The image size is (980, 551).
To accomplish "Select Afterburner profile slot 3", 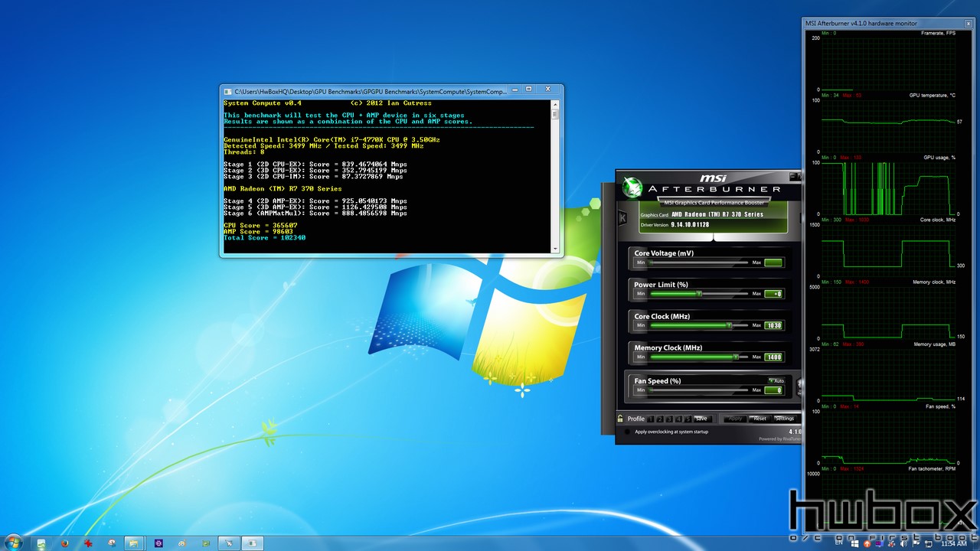I will click(x=669, y=419).
